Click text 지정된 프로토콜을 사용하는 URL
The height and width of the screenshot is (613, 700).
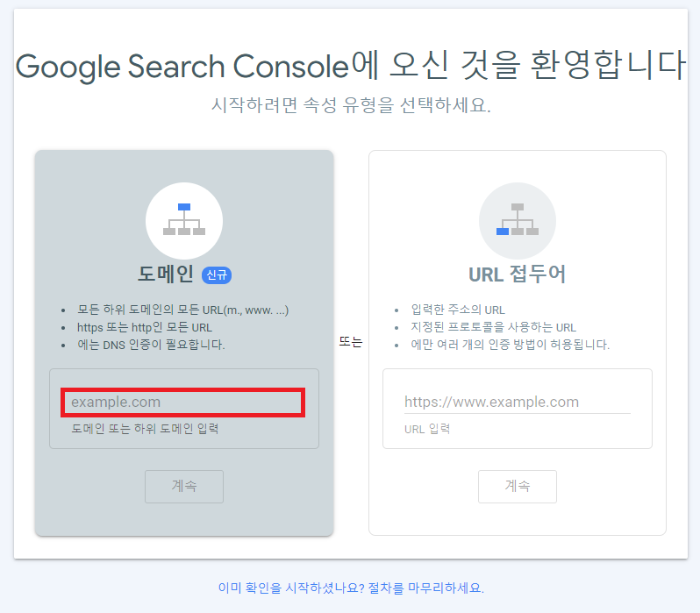(x=493, y=327)
